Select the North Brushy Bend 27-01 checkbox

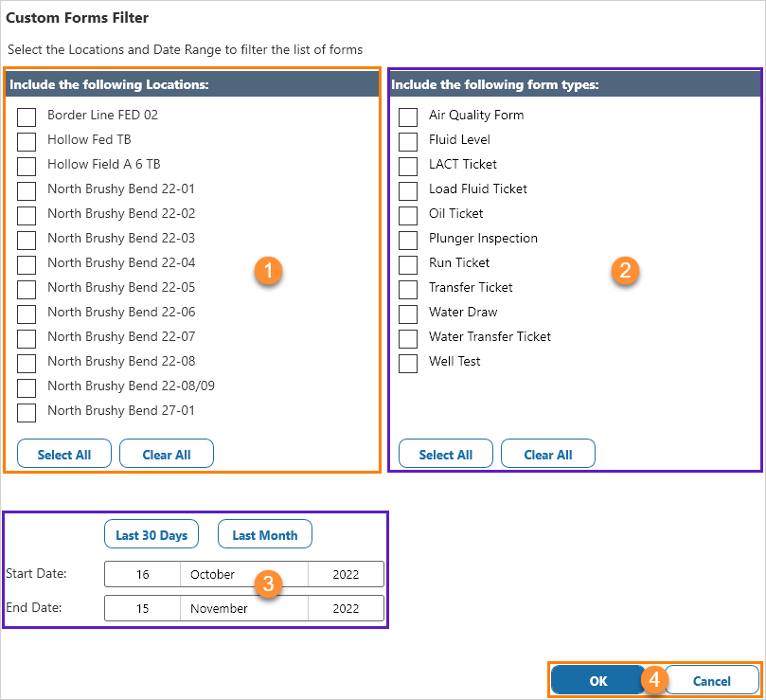[x=27, y=412]
